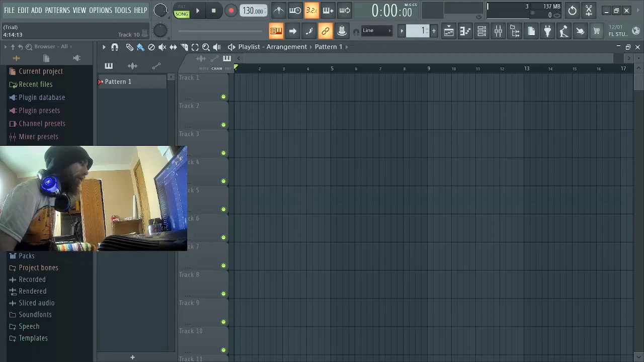Select the Playlist zoom tool
644x362 pixels.
(x=206, y=47)
